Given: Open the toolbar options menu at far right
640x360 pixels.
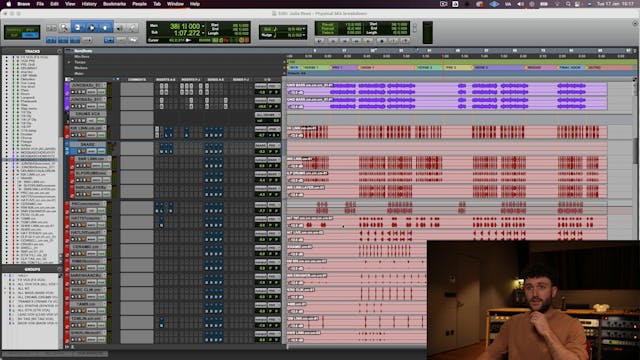Looking at the screenshot, I should (x=635, y=23).
